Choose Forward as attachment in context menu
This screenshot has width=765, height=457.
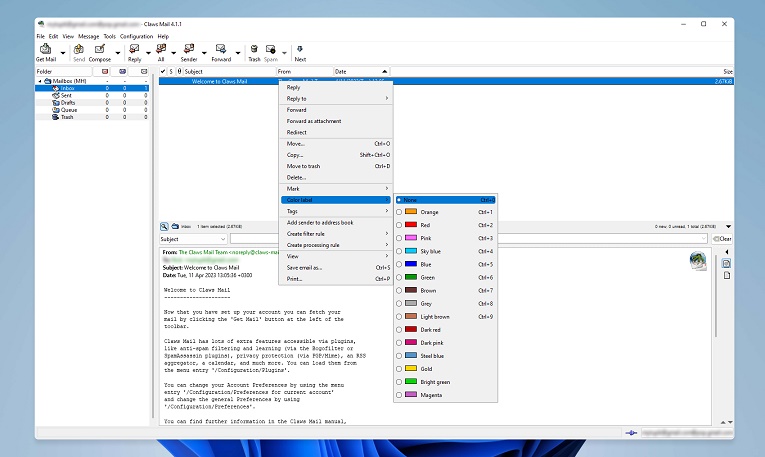pyautogui.click(x=336, y=121)
